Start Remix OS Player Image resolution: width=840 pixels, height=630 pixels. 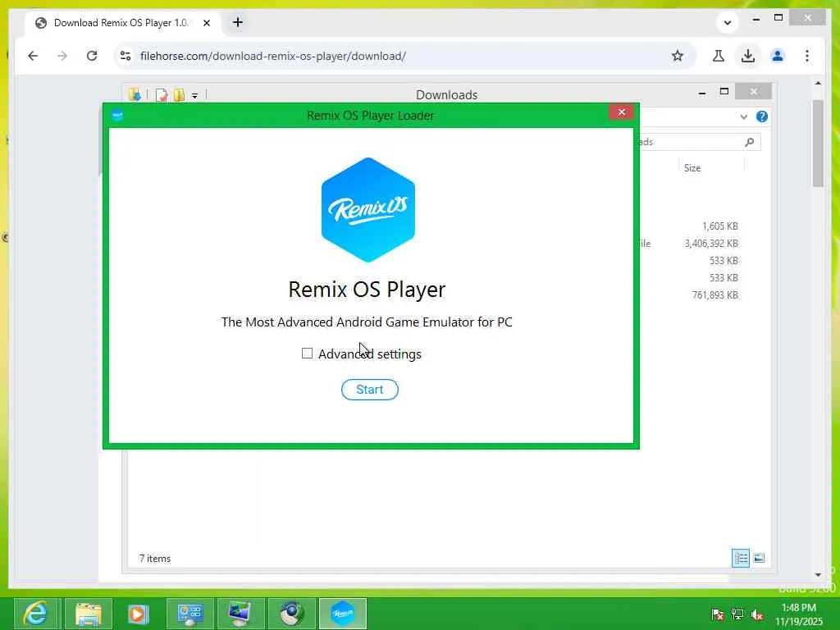370,390
